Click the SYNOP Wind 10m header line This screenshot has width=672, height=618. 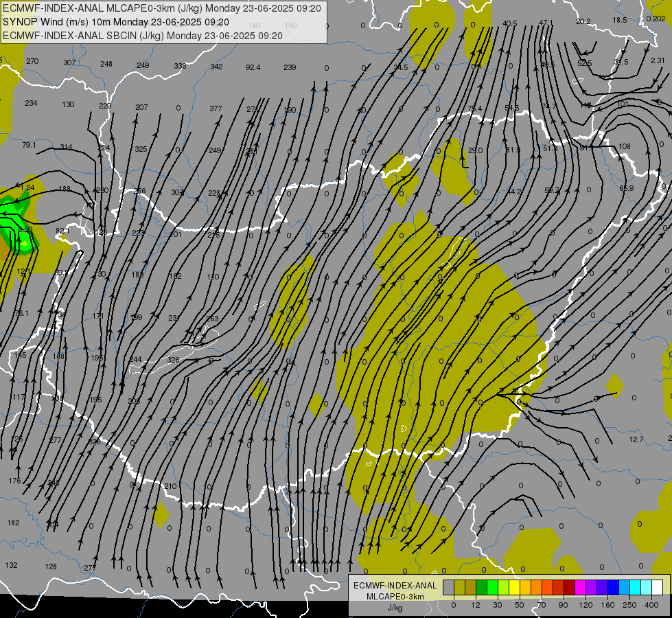[x=116, y=22]
